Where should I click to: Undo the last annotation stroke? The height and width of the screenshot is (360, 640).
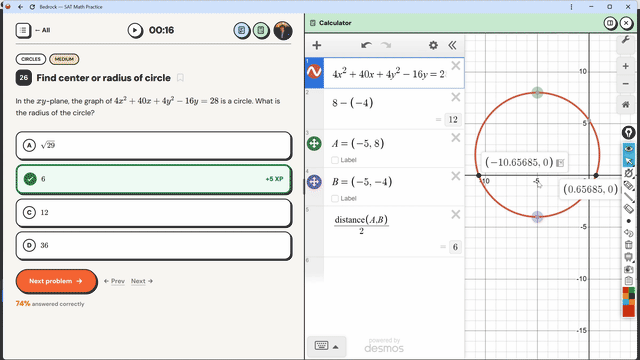click(629, 233)
